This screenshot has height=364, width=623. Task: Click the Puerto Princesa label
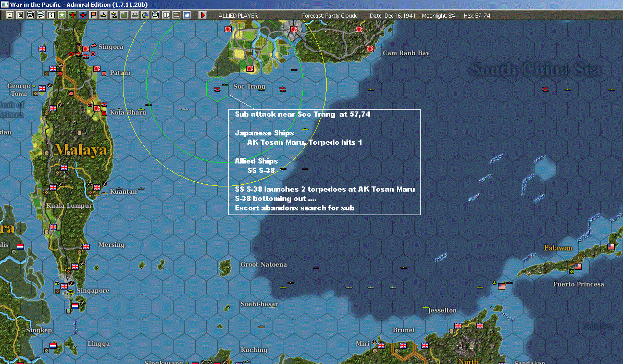tap(579, 284)
